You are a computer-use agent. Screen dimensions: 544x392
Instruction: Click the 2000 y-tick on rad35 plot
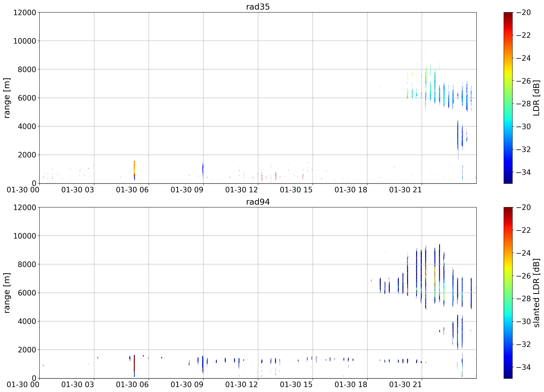click(27, 155)
